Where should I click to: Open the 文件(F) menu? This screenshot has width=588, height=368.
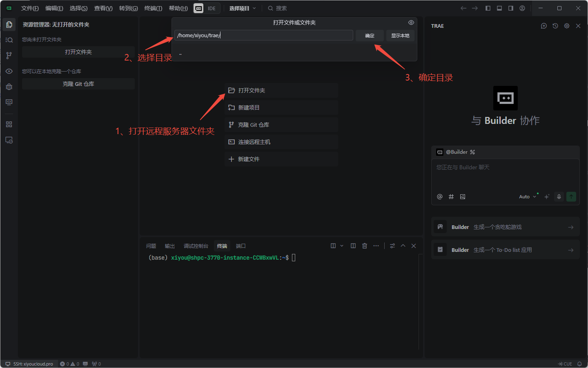point(30,8)
